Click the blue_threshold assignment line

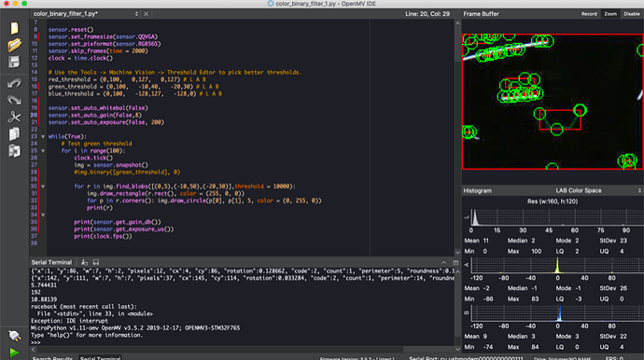[x=134, y=94]
